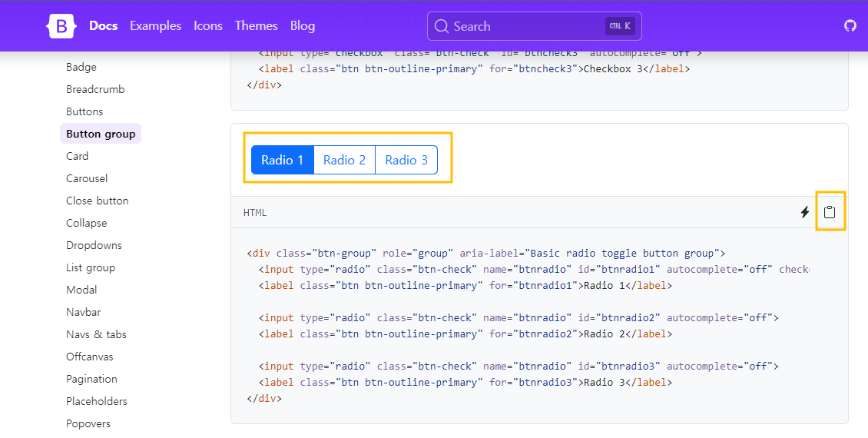This screenshot has height=438, width=868.
Task: Copy code with the clipboard icon
Action: click(830, 212)
